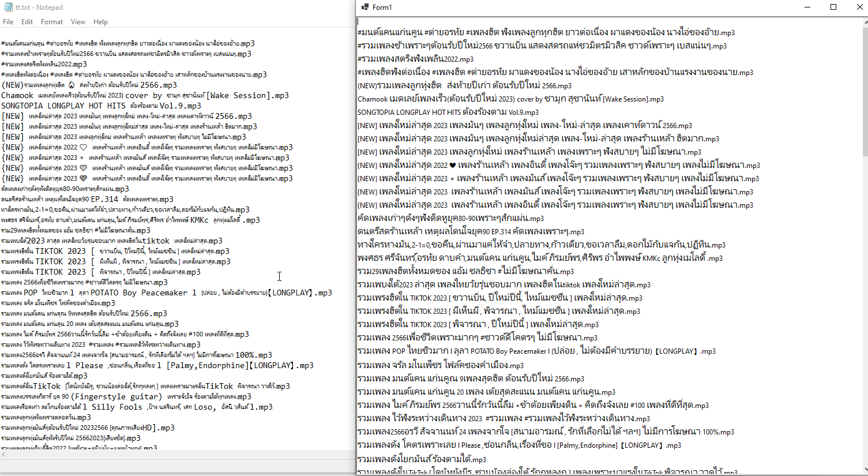Click the '80-90' line in Notepad
The height and width of the screenshot is (476, 868).
(x=65, y=189)
